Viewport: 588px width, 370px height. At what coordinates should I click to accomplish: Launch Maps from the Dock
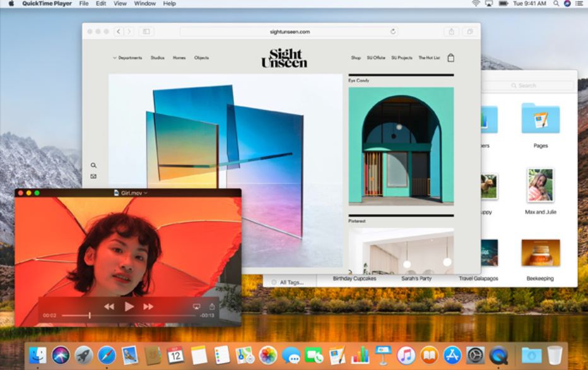pos(245,355)
